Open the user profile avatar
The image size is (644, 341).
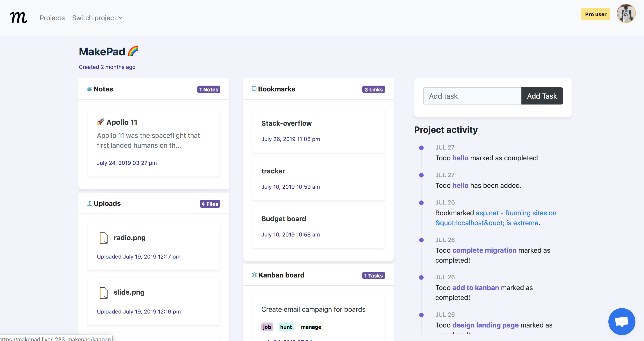tap(626, 14)
